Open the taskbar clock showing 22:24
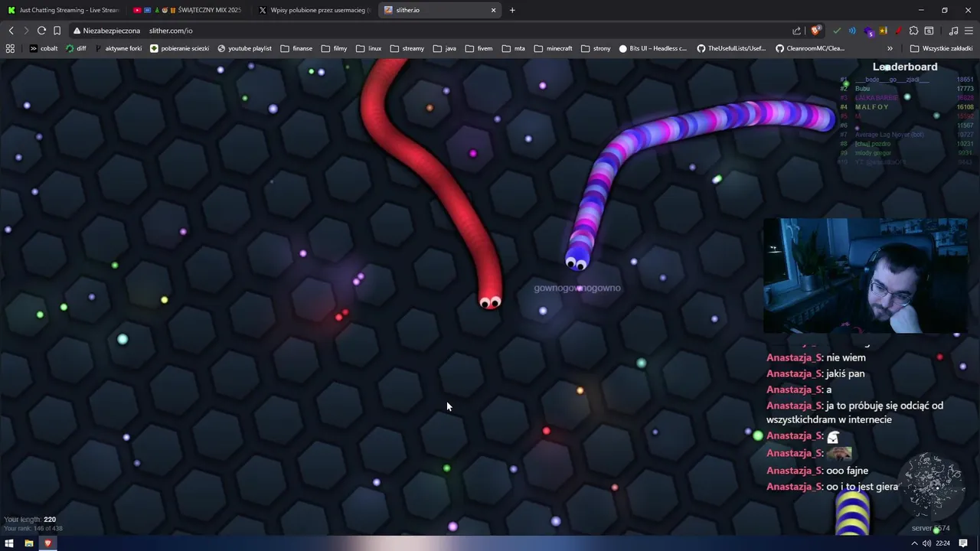 coord(943,543)
